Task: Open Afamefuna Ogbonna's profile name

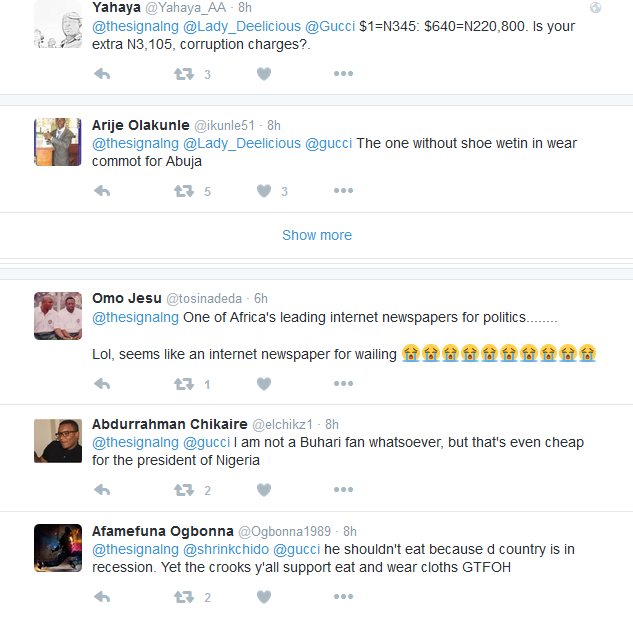Action: click(x=162, y=531)
